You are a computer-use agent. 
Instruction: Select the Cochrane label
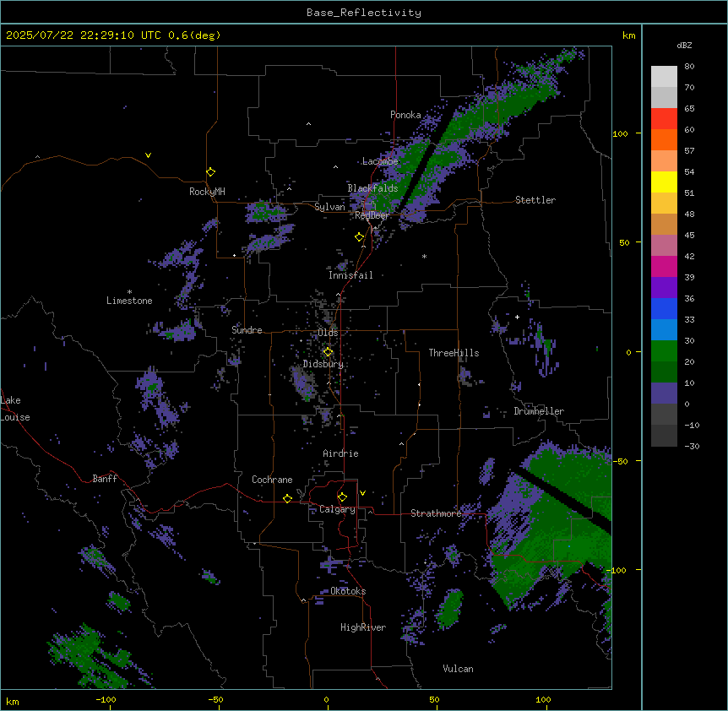(x=272, y=480)
